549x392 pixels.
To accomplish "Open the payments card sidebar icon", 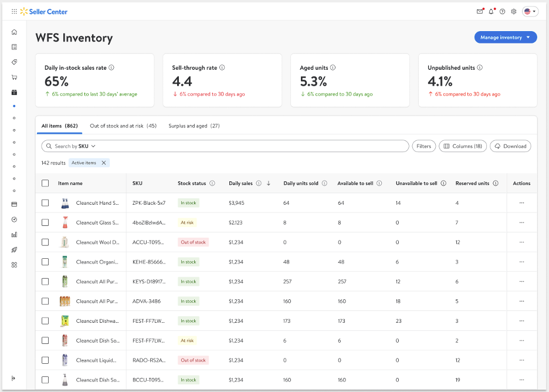I will (x=14, y=204).
